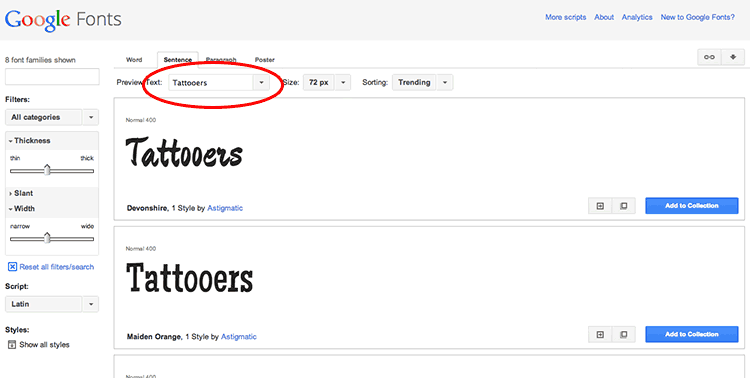Viewport: 750px width, 378px height.
Task: Click Maiden Orange's pop-out icon
Action: [624, 334]
